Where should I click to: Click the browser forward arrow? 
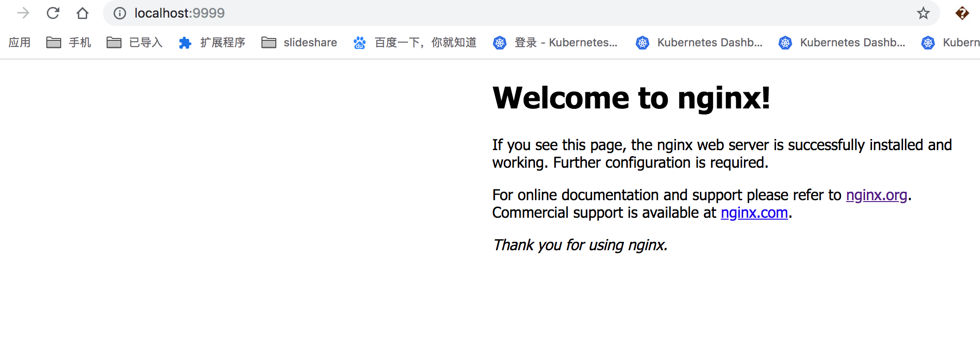click(x=23, y=13)
